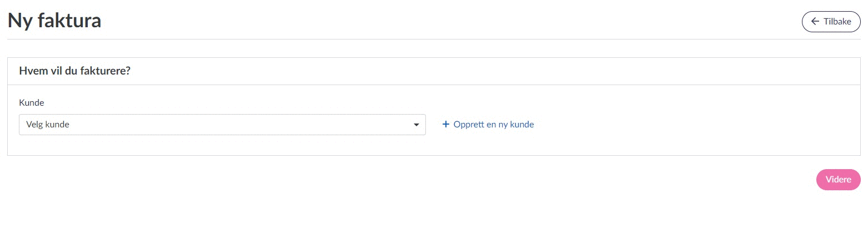Screen dimensions: 868x242
Task: Click the Videre label text
Action: (x=838, y=180)
